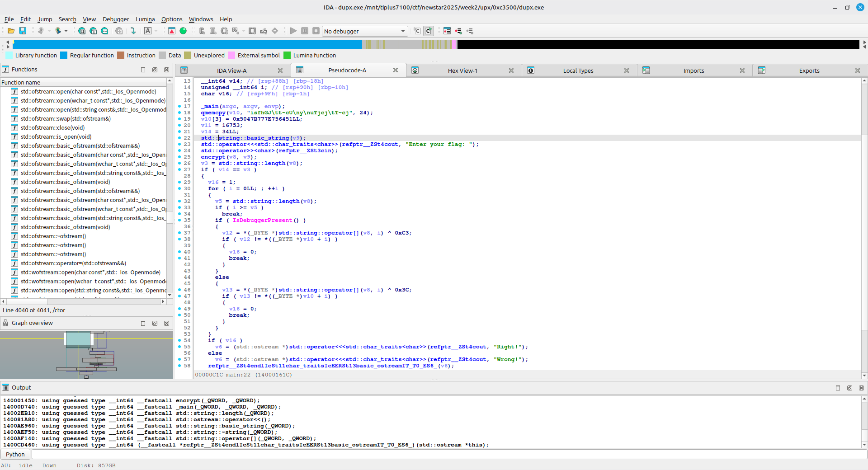Screen dimensions: 868x470
Task: Click the green circle run icon
Action: tap(183, 31)
